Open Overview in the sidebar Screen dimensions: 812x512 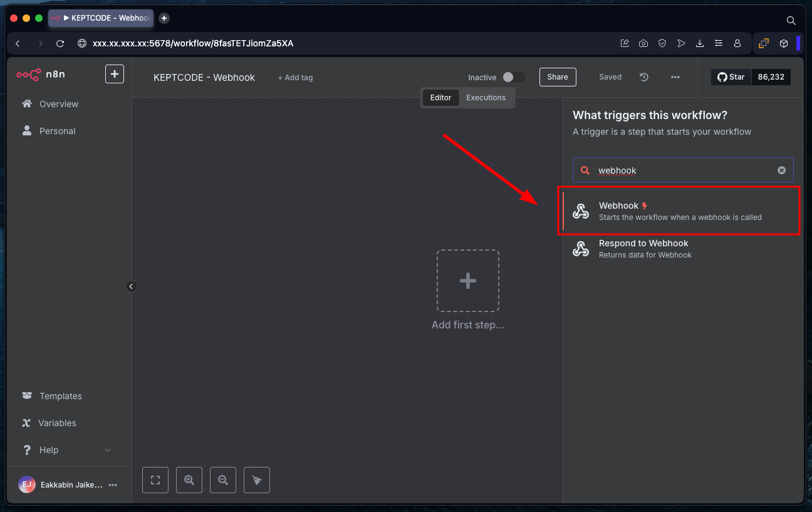click(x=58, y=104)
